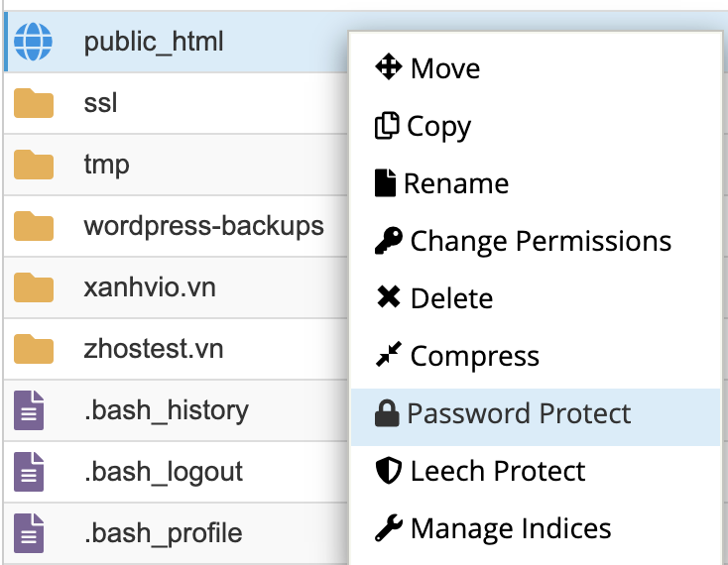
Task: Click the wordpress-backups folder icon
Action: [x=34, y=226]
